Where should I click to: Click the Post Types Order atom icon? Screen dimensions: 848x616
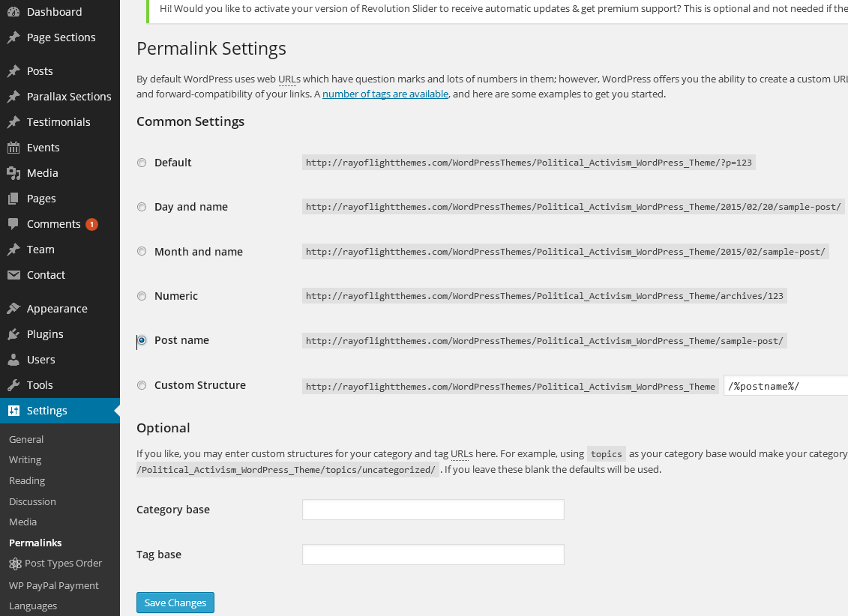click(15, 564)
